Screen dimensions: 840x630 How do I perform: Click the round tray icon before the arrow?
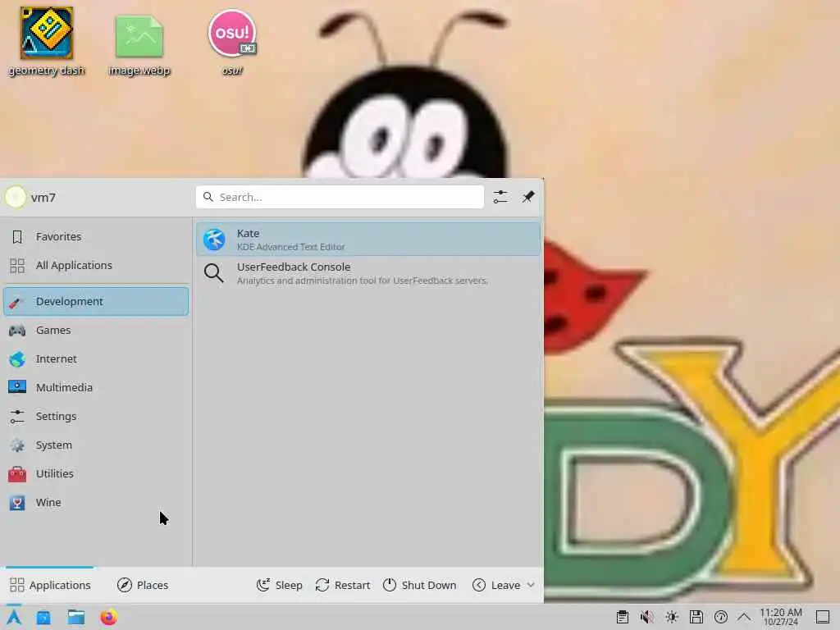(721, 617)
